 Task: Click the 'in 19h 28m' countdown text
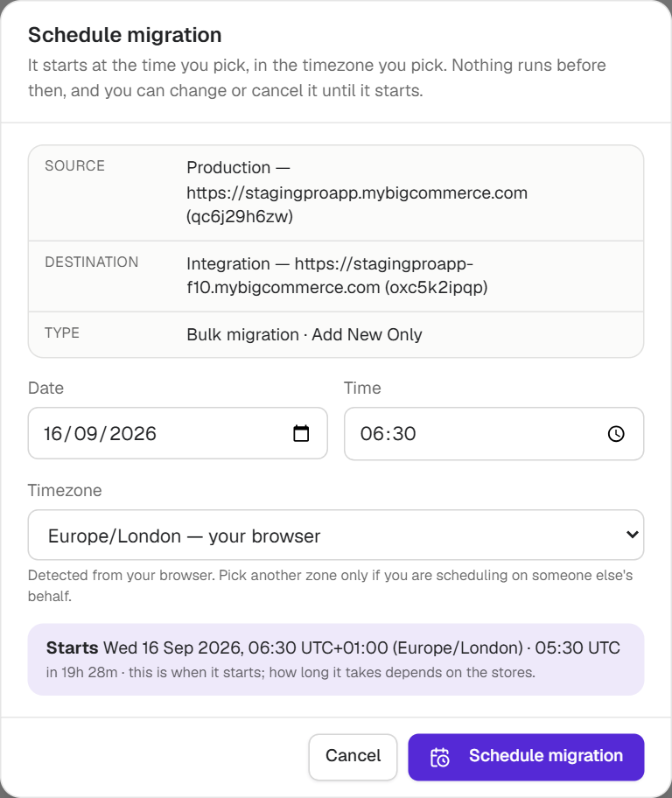tap(81, 672)
